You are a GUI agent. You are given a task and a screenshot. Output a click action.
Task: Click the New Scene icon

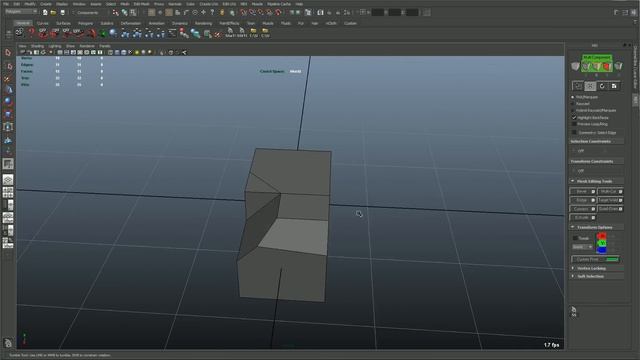(x=45, y=13)
